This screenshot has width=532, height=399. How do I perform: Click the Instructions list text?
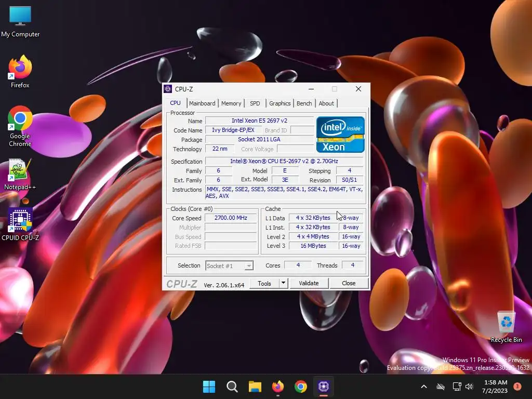click(x=284, y=193)
